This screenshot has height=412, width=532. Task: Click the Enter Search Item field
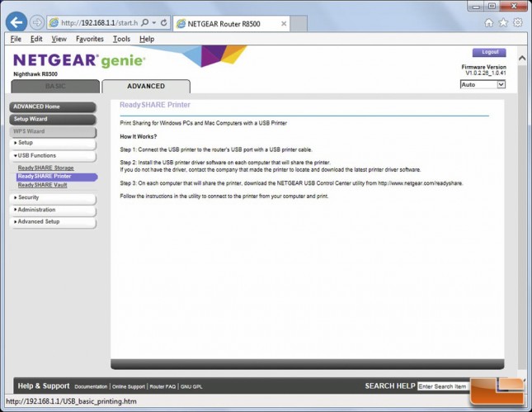[444, 386]
